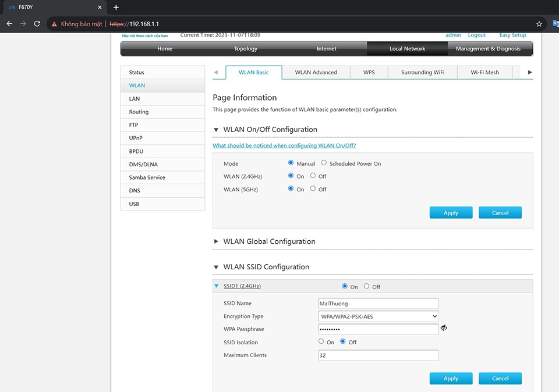Turn WLAN 2.4GHz On
The width and height of the screenshot is (559, 392).
tap(291, 176)
